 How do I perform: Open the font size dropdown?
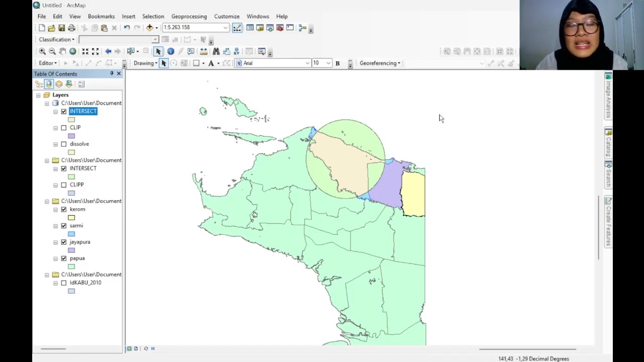click(328, 63)
